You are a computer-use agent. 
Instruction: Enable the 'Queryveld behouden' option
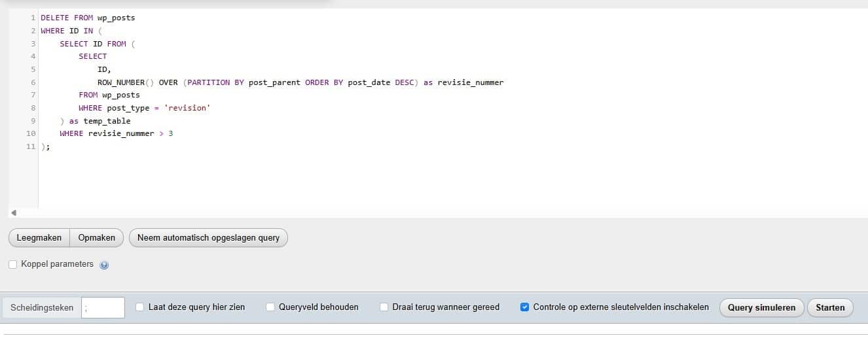[270, 307]
